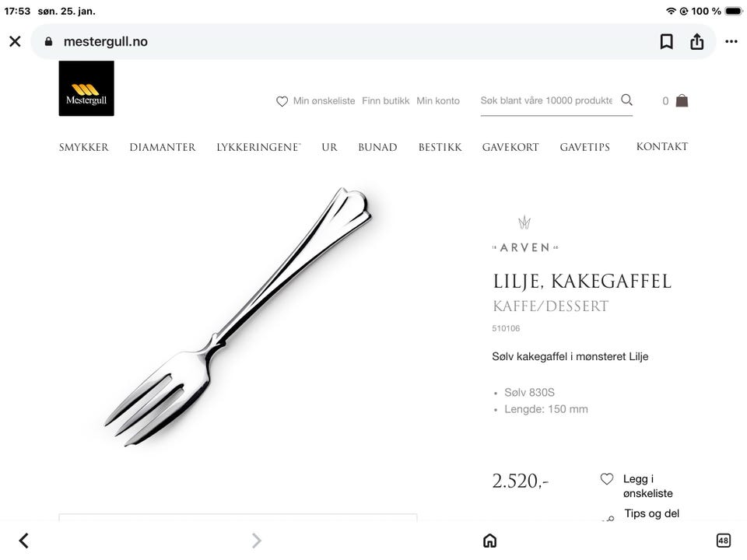
Task: Open the Min konto link
Action: point(438,101)
